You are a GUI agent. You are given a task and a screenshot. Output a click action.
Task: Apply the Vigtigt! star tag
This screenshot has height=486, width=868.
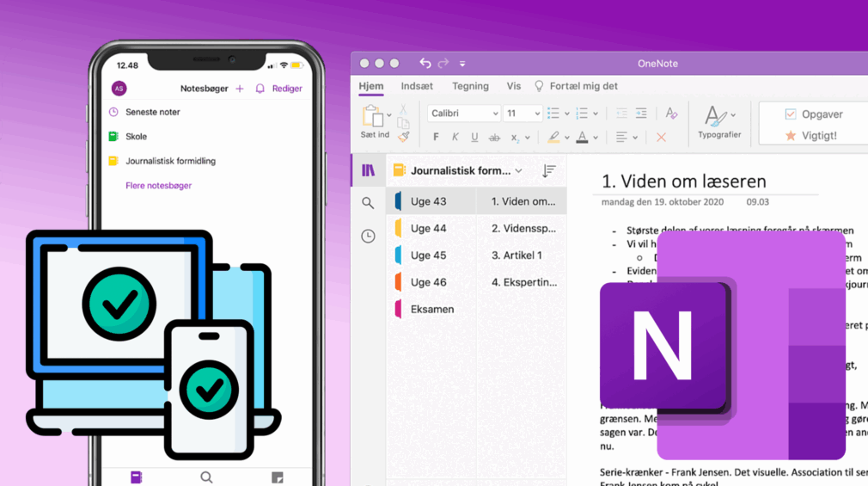tap(811, 136)
